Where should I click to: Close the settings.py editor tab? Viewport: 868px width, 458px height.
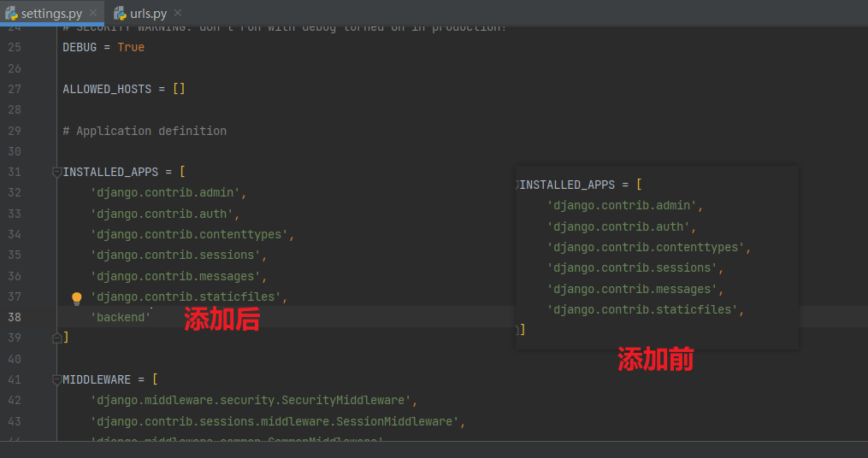click(93, 13)
